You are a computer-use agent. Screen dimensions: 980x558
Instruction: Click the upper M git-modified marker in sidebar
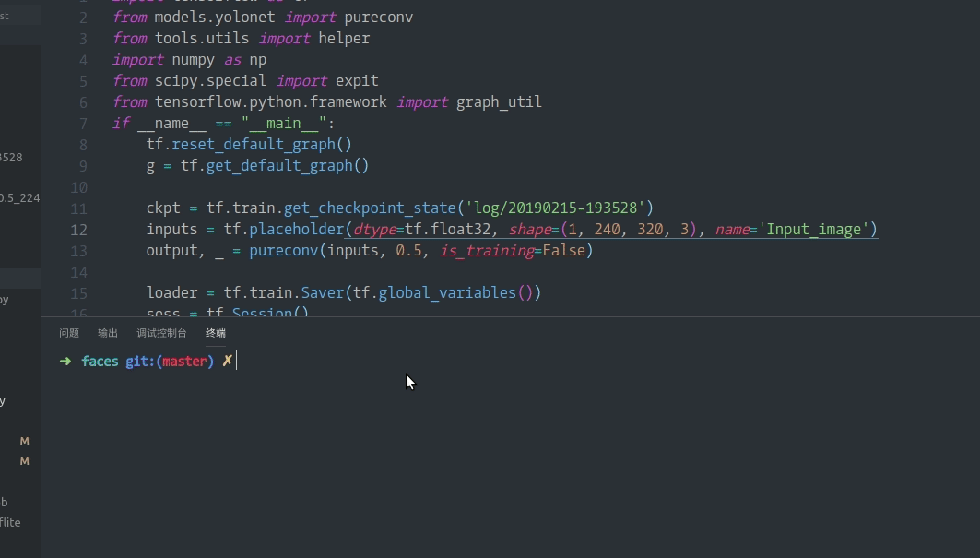25,442
